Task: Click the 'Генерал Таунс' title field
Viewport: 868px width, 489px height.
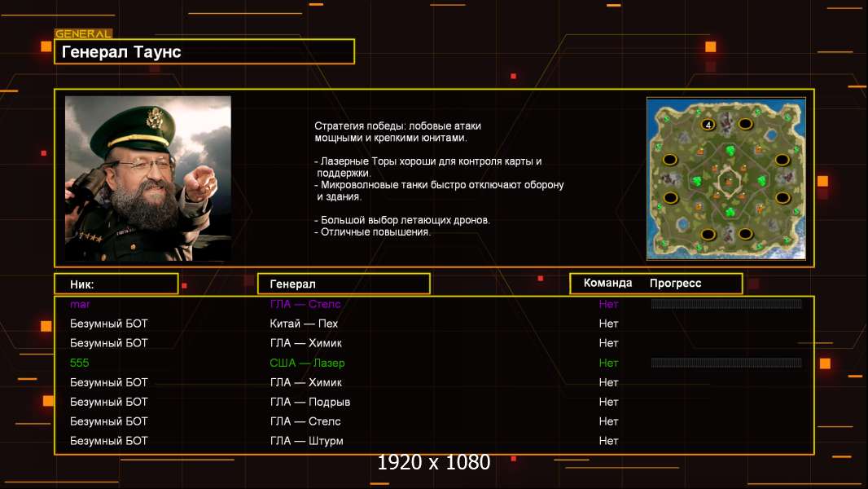Action: [204, 52]
